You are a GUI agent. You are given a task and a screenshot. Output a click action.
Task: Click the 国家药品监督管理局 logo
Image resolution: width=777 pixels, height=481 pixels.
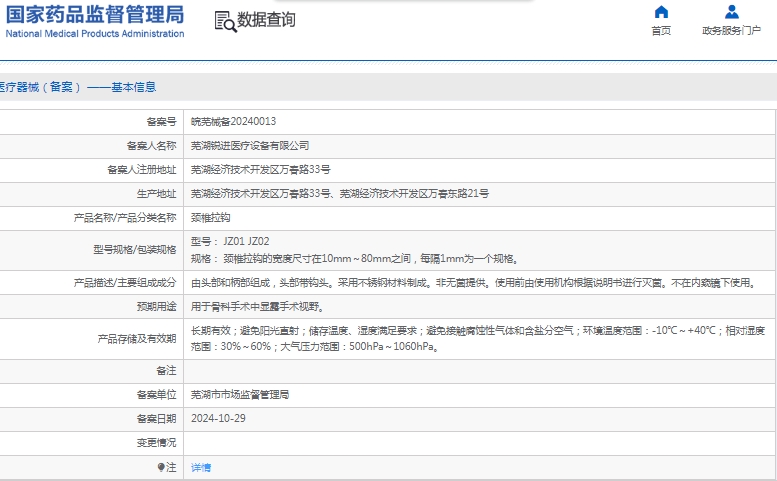95,14
